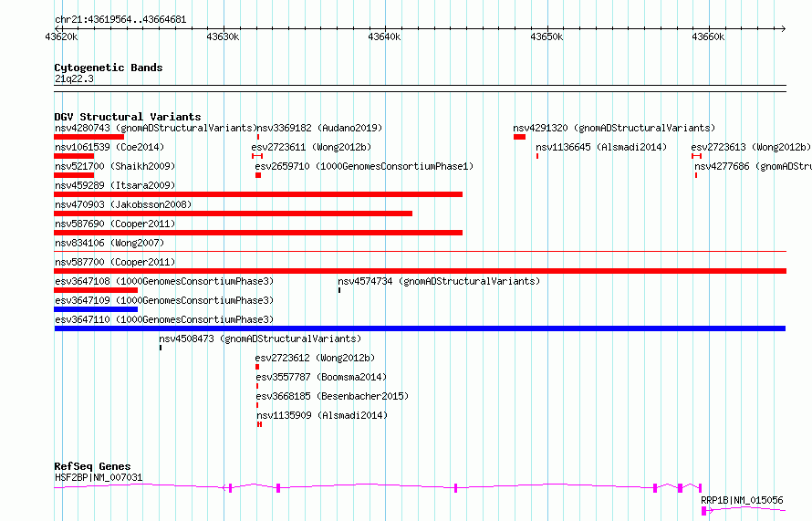
Task: Click the DGV Structural Variants track title
Action: click(128, 117)
